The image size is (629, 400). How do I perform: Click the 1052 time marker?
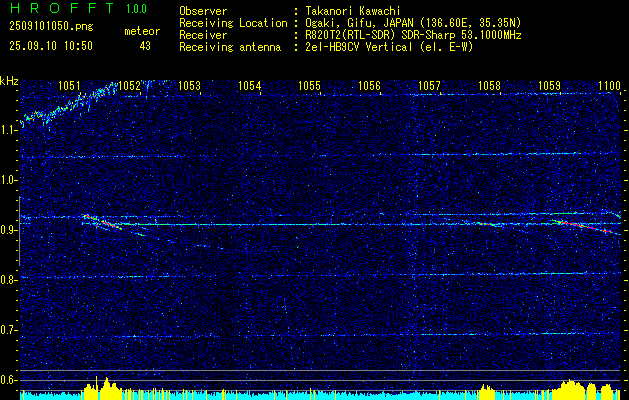[129, 85]
